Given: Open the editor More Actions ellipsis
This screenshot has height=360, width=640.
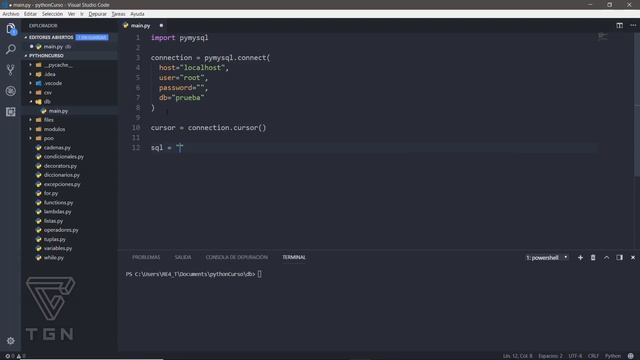Looking at the screenshot, I should [633, 25].
